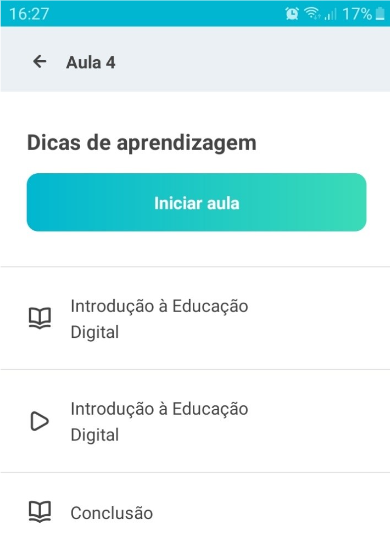
Task: Open the reading lesson Introdução à Educação Digital
Action: coord(195,318)
